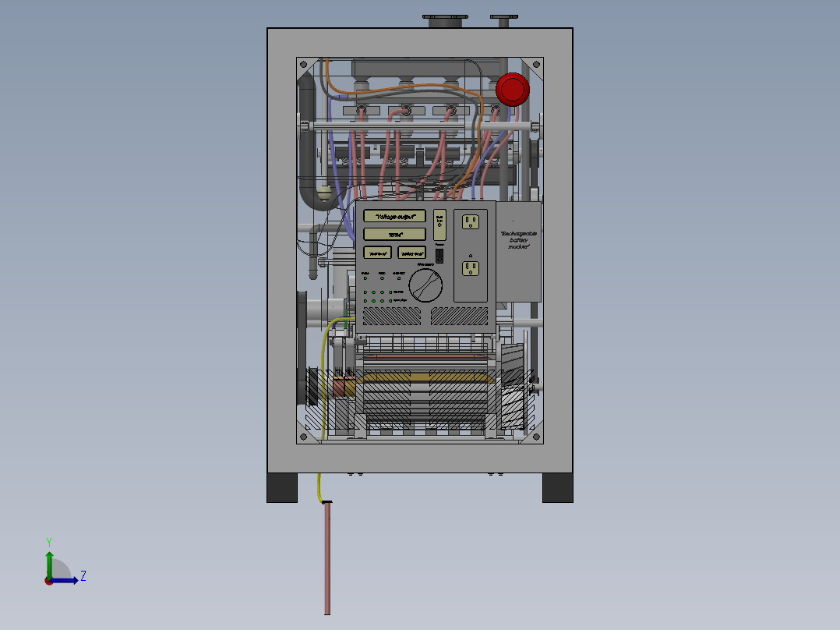Select the right hatched vent grille on panel

click(459, 316)
